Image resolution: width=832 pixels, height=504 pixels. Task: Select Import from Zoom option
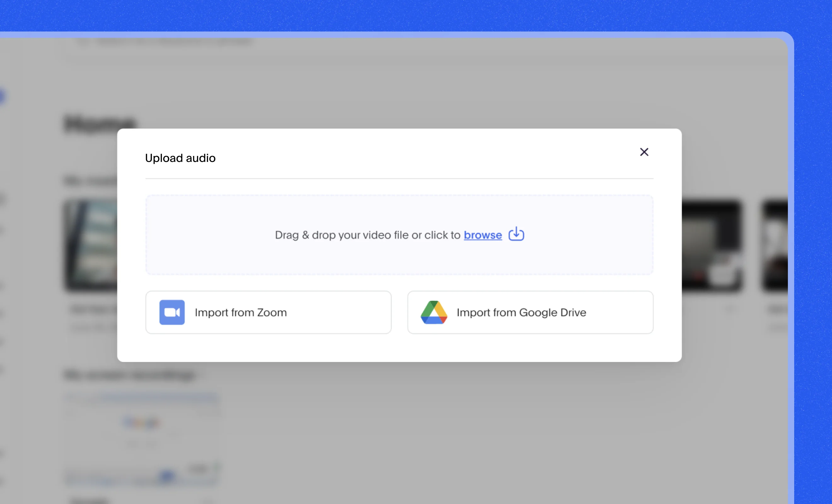[x=268, y=312]
